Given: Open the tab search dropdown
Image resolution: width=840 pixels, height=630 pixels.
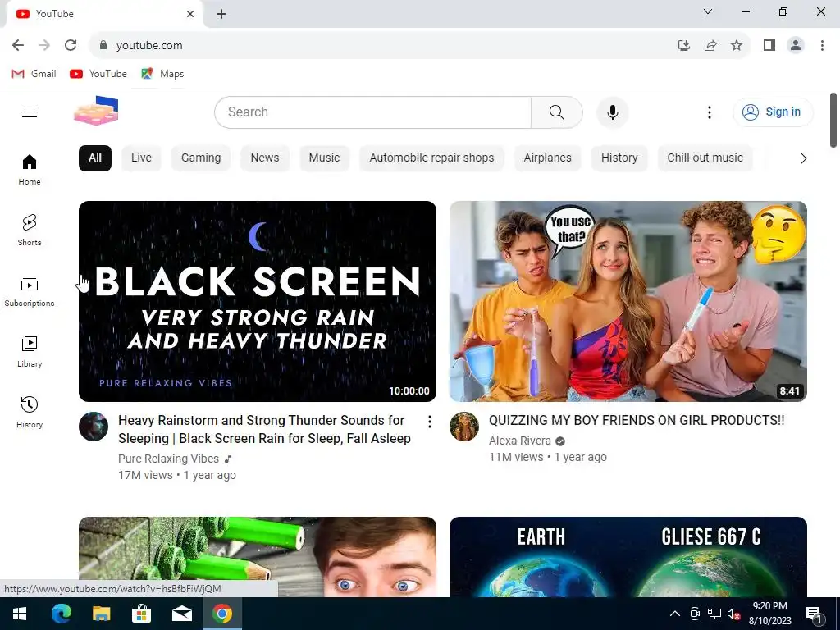Looking at the screenshot, I should click(708, 11).
